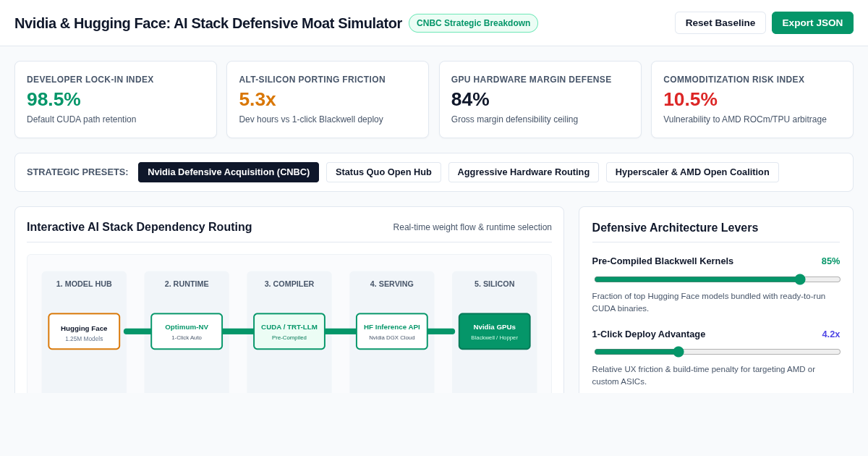Click the 4. SERVING column header
This screenshot has width=868, height=456.
[x=392, y=284]
